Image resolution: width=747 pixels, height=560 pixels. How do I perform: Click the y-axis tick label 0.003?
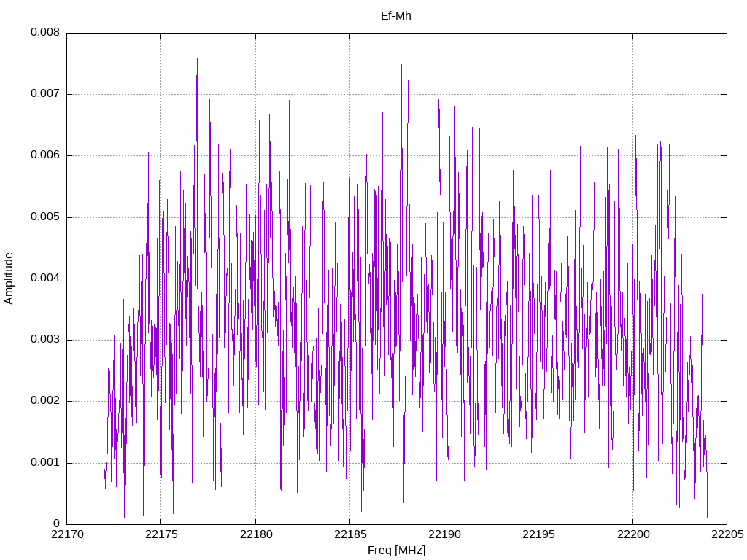coord(45,340)
